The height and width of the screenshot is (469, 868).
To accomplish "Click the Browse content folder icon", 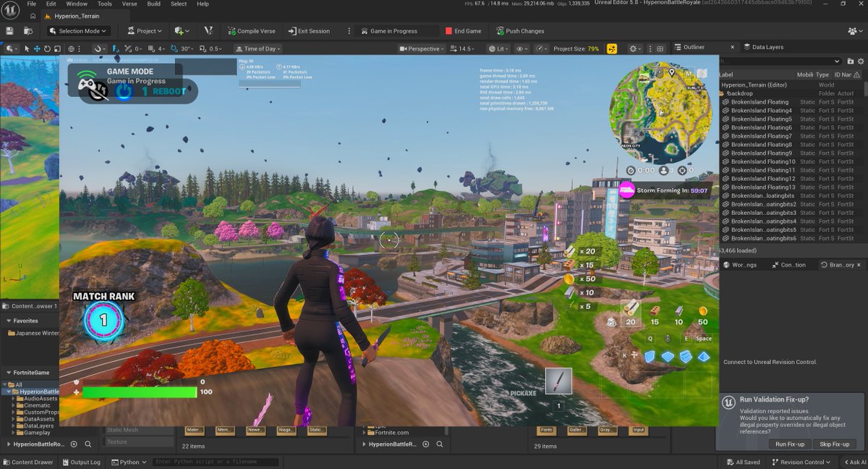I will [x=28, y=31].
